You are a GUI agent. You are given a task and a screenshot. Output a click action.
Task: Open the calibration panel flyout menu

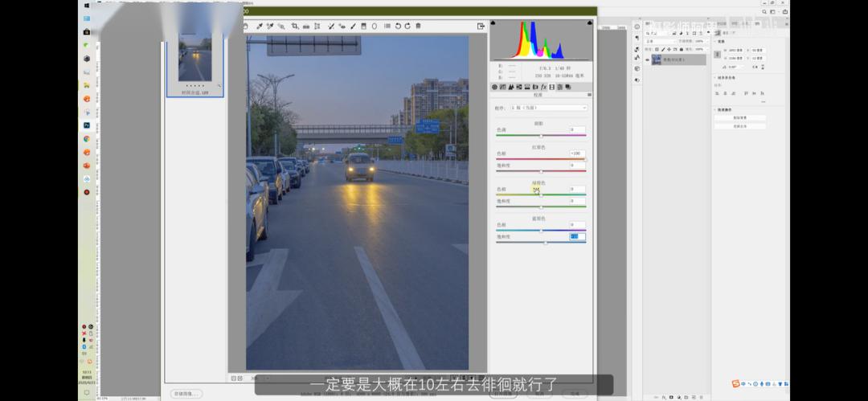[589, 95]
